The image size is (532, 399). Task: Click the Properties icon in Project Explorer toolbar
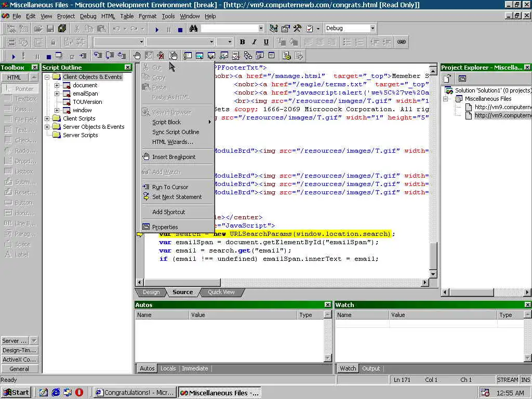coord(462,79)
